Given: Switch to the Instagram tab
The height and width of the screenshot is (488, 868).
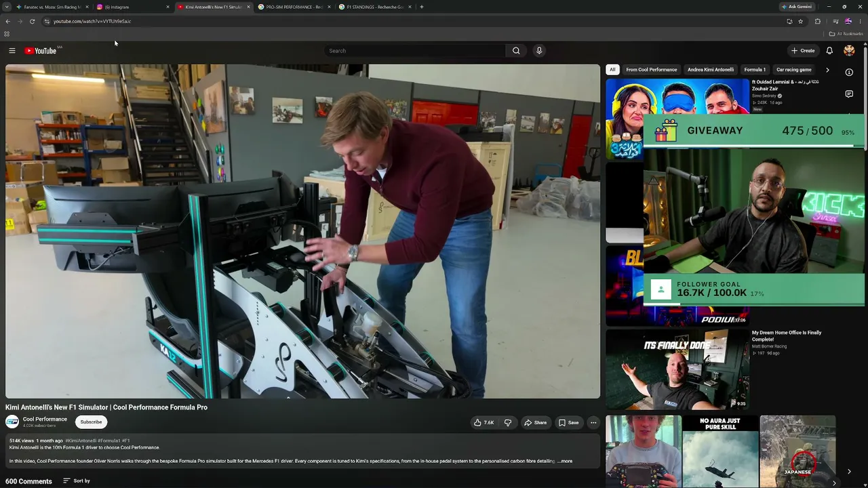Looking at the screenshot, I should tap(133, 7).
